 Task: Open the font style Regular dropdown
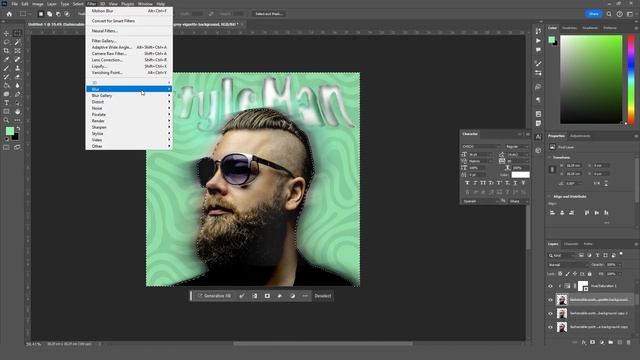tap(517, 147)
